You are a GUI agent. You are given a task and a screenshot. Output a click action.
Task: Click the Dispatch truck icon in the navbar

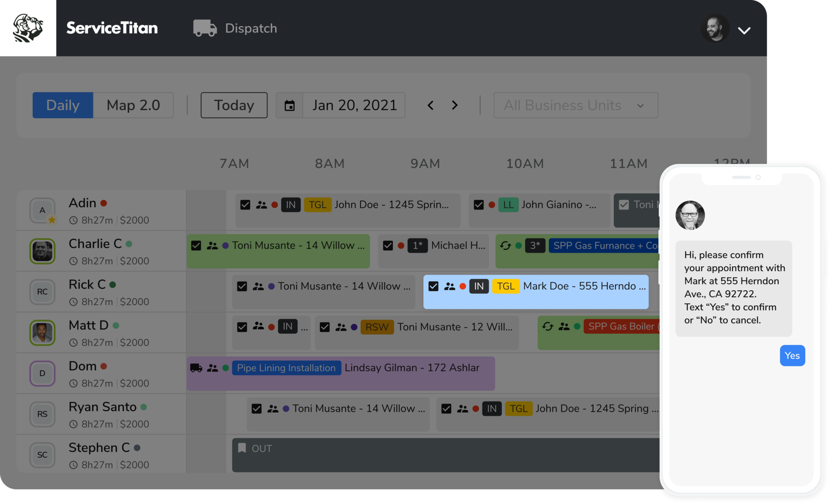click(x=205, y=28)
